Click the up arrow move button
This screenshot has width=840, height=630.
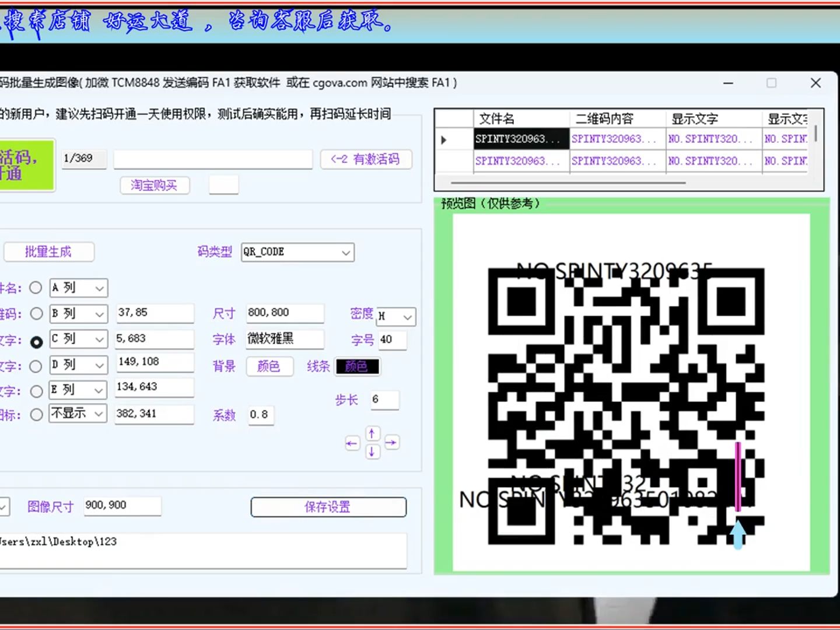(x=372, y=433)
